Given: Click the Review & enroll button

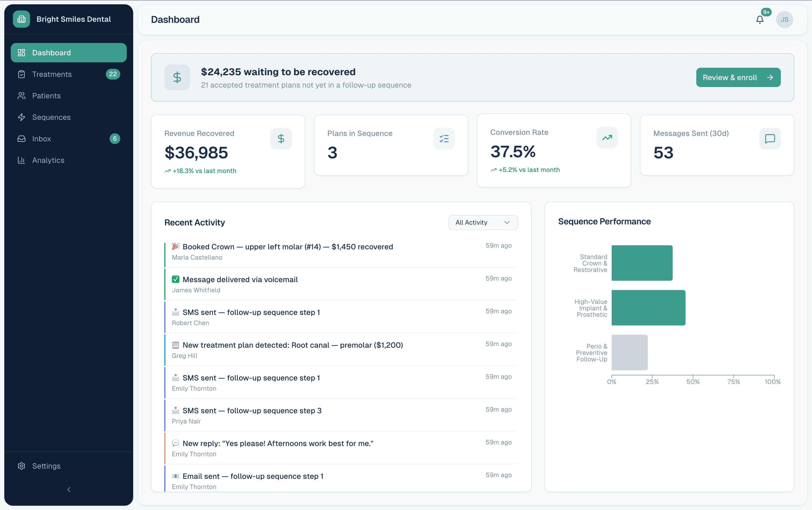Looking at the screenshot, I should [x=738, y=77].
